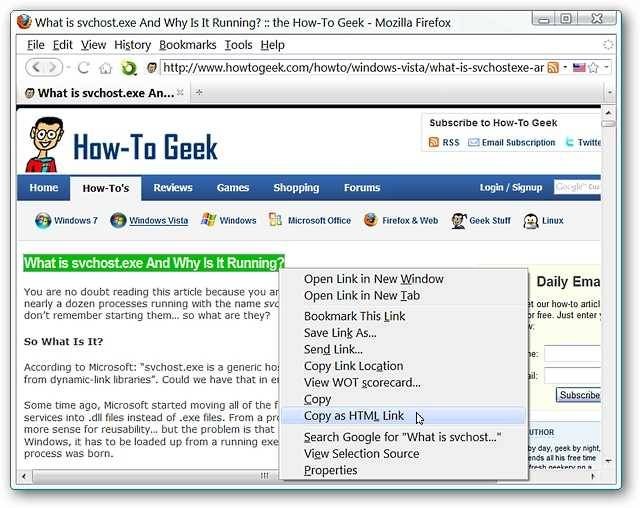Click the Linux penguin icon
The width and height of the screenshot is (640, 508).
(x=531, y=221)
